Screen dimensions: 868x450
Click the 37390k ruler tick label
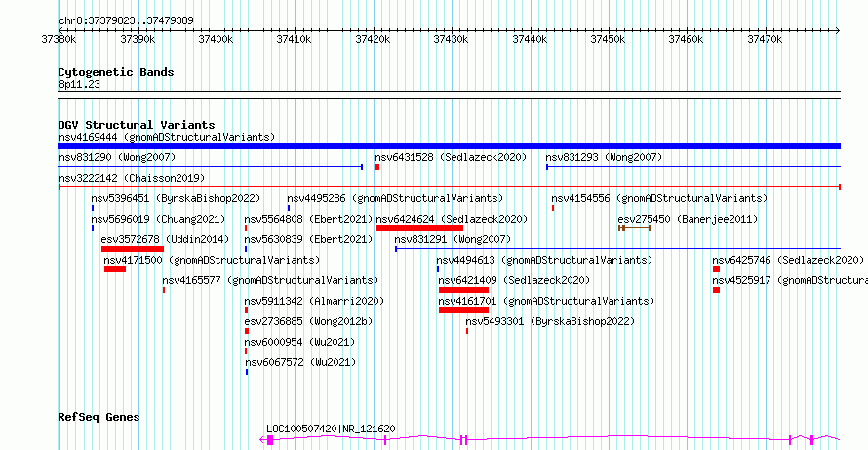[137, 39]
